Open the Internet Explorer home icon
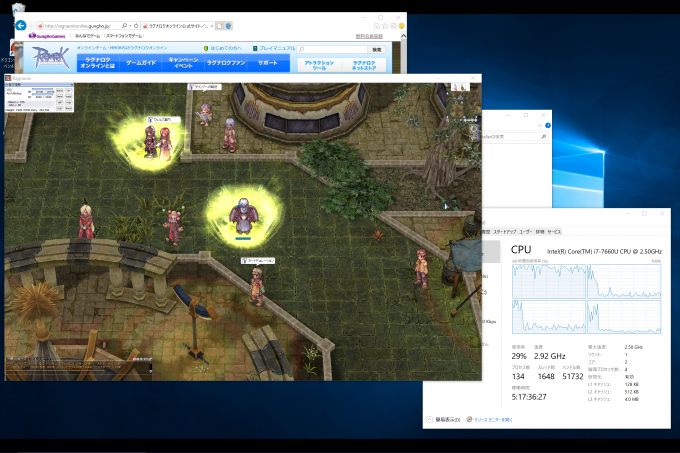This screenshot has height=453, width=680. [376, 26]
